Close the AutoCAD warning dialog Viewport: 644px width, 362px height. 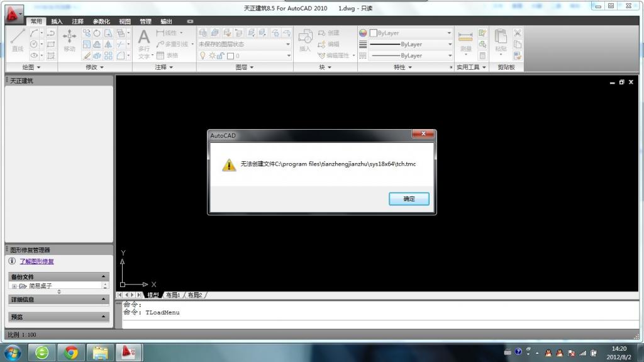(x=423, y=133)
